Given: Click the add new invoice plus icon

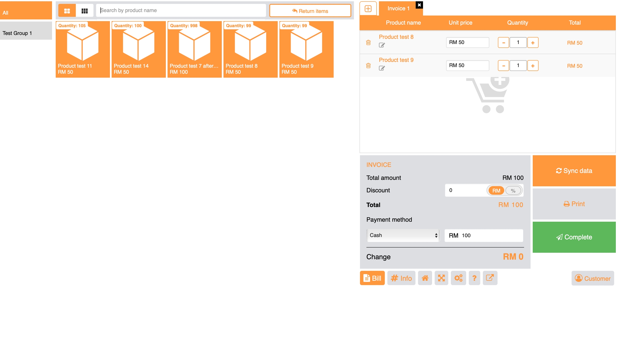Looking at the screenshot, I should coord(368,9).
